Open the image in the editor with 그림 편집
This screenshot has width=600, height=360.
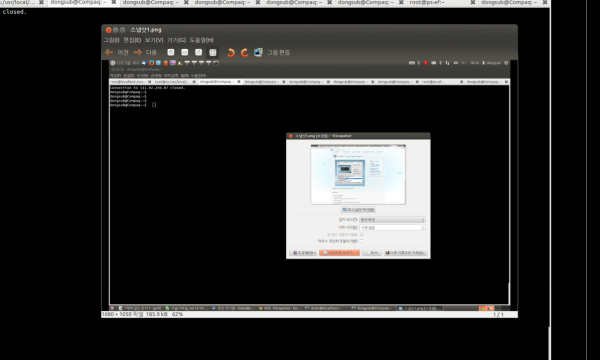coord(272,52)
